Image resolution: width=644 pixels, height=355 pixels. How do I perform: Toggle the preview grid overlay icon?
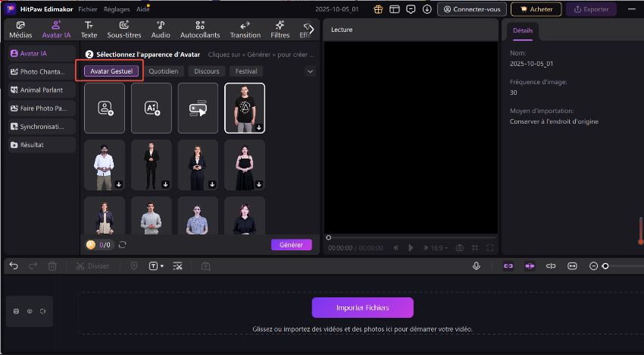[x=475, y=248]
